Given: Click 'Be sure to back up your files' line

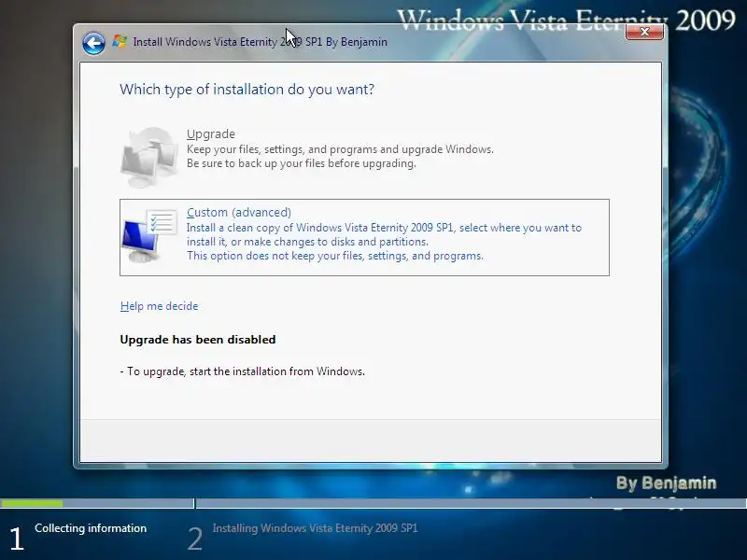Looking at the screenshot, I should click(301, 163).
